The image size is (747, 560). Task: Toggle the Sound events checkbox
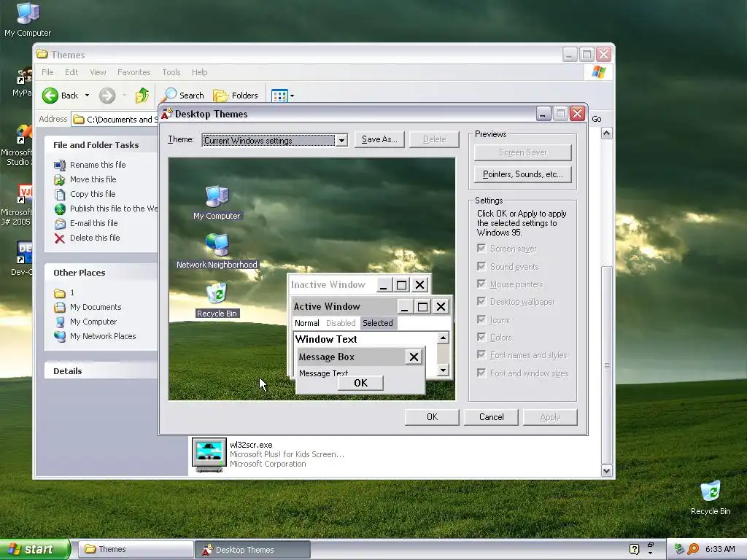point(481,266)
